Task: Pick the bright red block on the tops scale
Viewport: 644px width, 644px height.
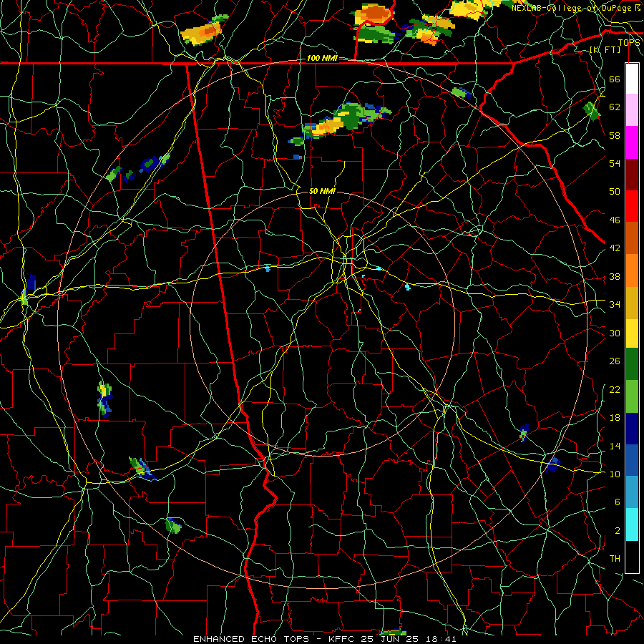Action: pos(632,206)
